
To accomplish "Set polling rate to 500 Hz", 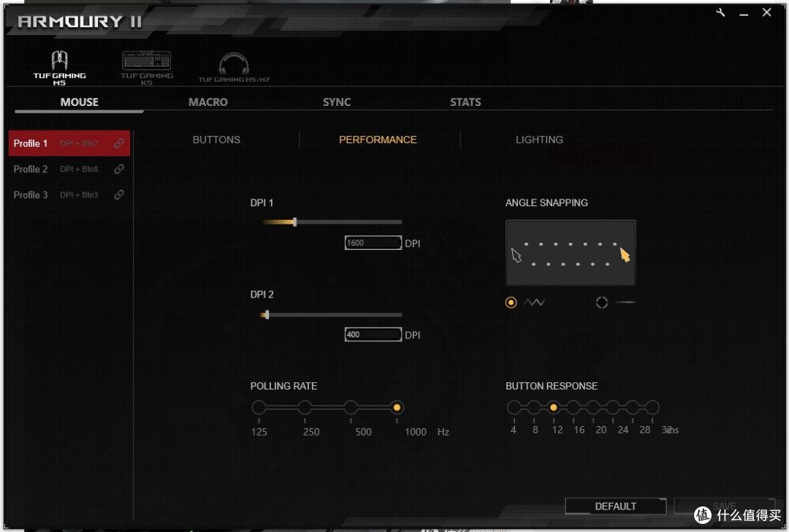I will tap(351, 407).
